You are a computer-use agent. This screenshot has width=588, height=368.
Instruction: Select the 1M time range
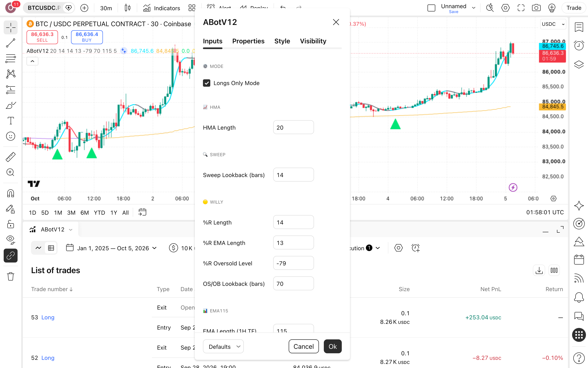[x=58, y=212]
